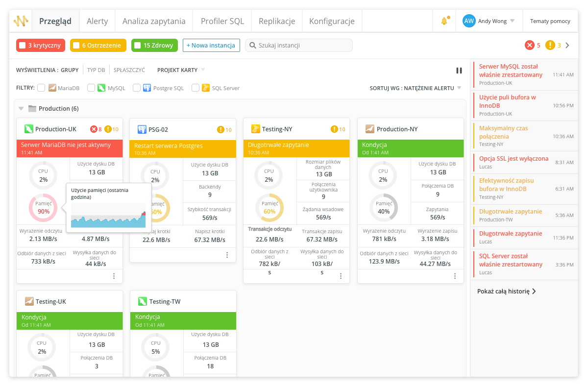Viewport: 588px width, 387px height.
Task: Click the + Nowa instancja button
Action: click(x=211, y=46)
